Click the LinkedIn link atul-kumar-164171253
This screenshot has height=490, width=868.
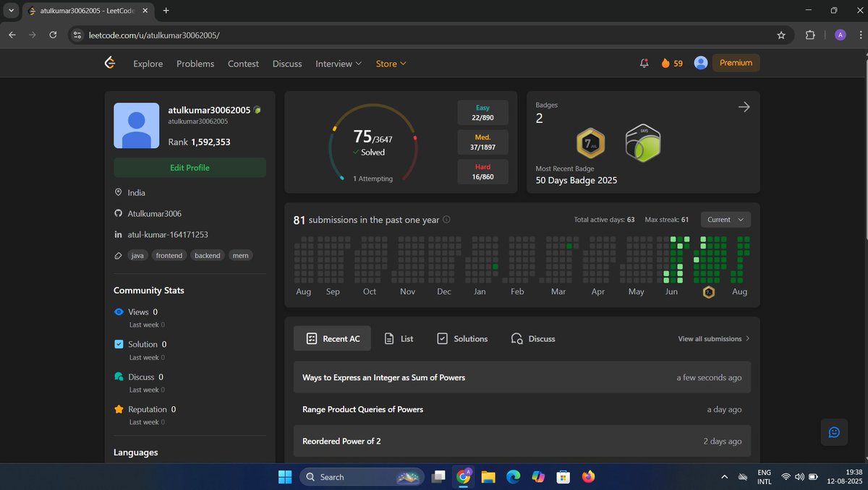tap(168, 235)
